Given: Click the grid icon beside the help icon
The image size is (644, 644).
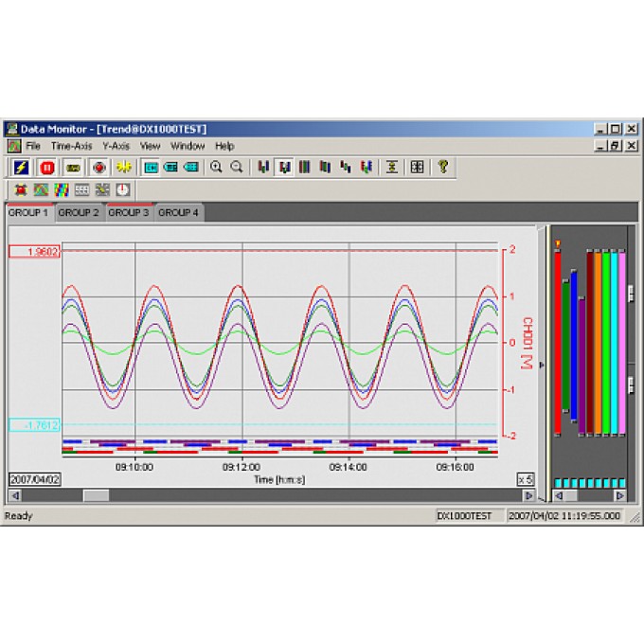Looking at the screenshot, I should coord(417,167).
